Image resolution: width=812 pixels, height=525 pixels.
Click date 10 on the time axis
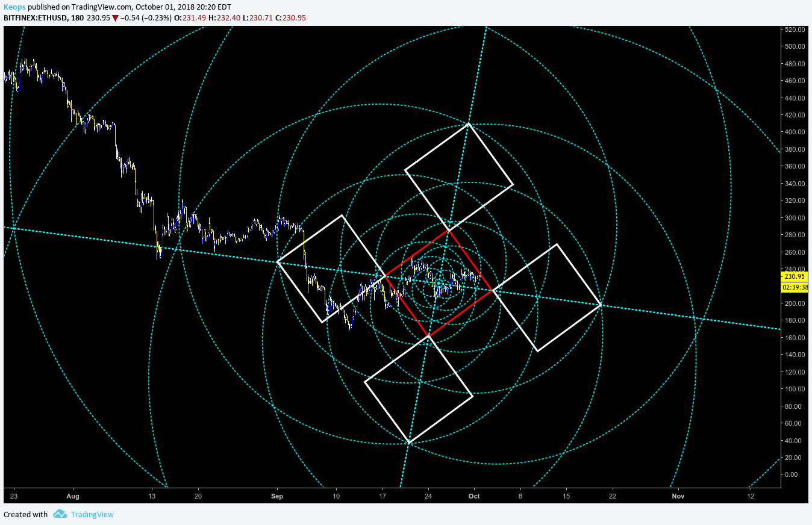[336, 497]
